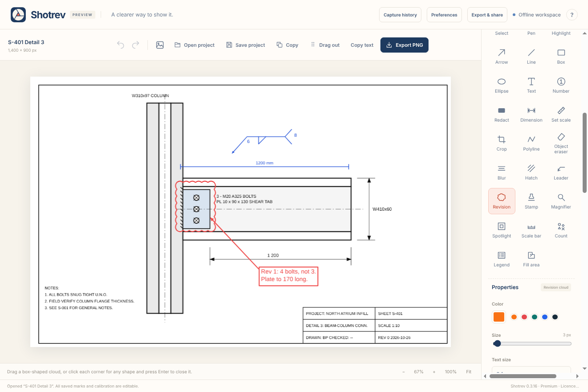588x392 pixels.
Task: Click the active Revision cloud tool
Action: click(502, 201)
